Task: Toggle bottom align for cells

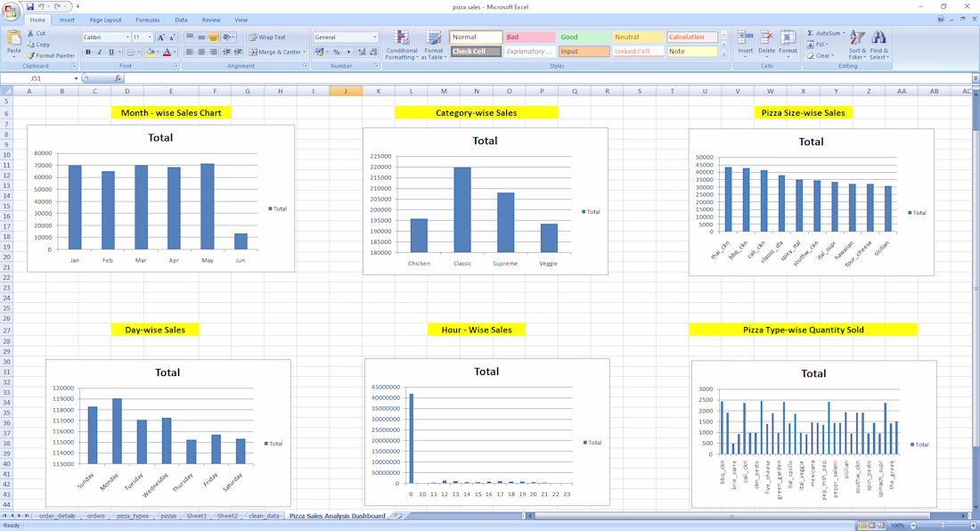Action: tap(213, 37)
